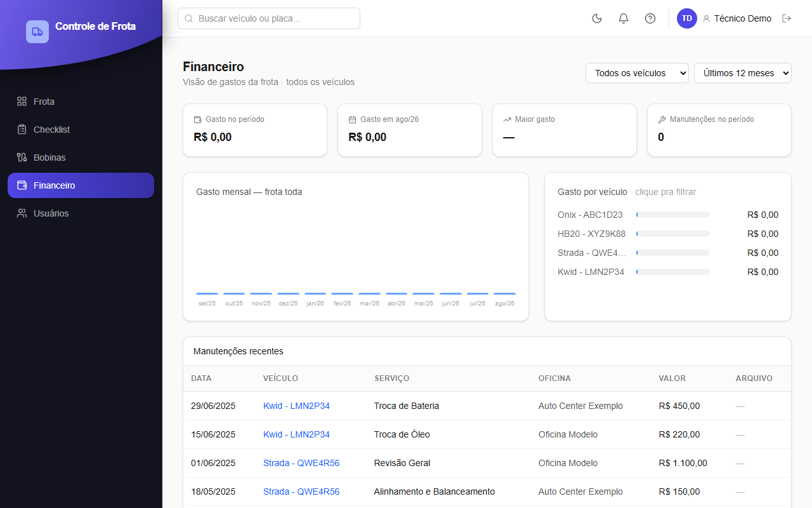Viewport: 812px width, 508px height.
Task: Click the Bobinas icon in sidebar
Action: click(x=22, y=157)
